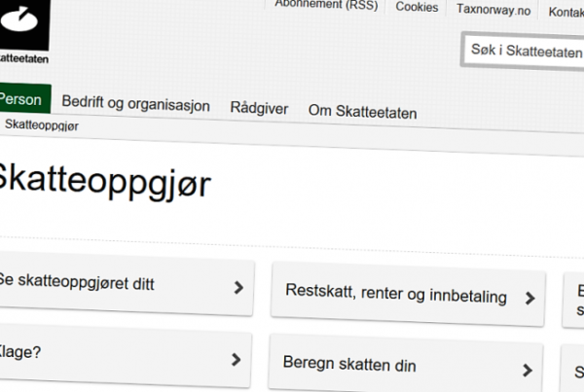Open the Abonnement (RSS) link

[327, 6]
